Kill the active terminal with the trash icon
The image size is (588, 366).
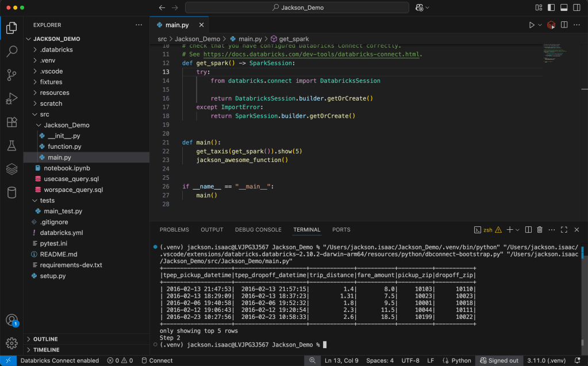tap(539, 229)
